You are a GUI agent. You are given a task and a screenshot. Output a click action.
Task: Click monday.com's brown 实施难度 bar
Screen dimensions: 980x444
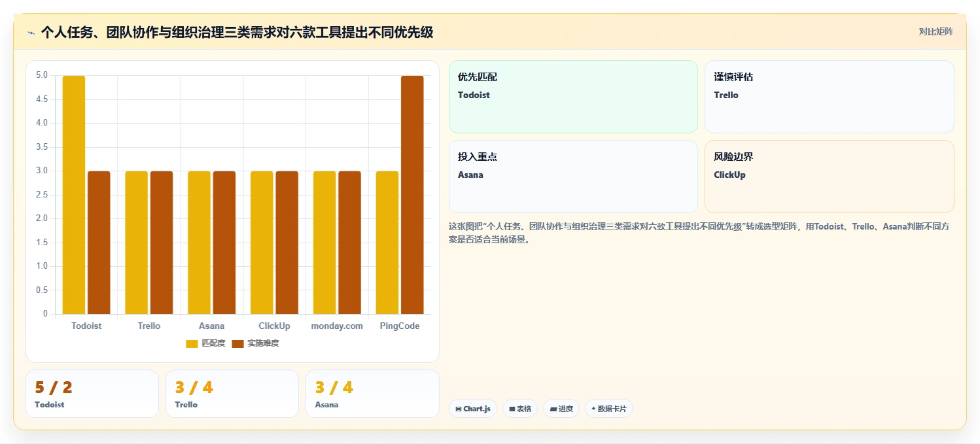(349, 243)
